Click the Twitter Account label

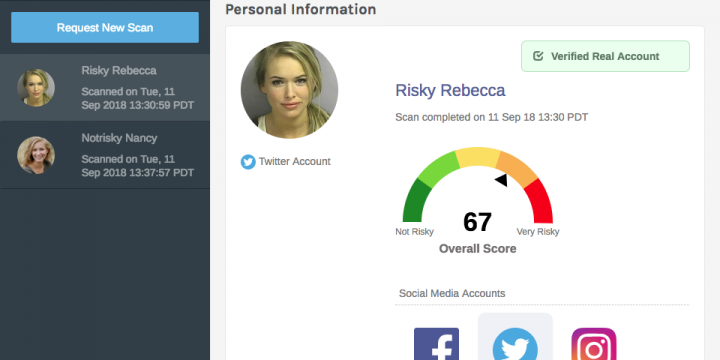294,162
